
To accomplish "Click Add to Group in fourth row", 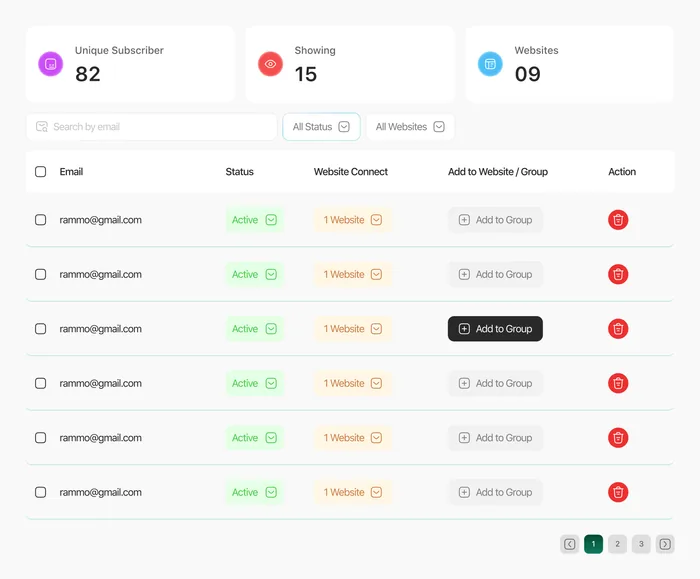I will click(x=495, y=383).
